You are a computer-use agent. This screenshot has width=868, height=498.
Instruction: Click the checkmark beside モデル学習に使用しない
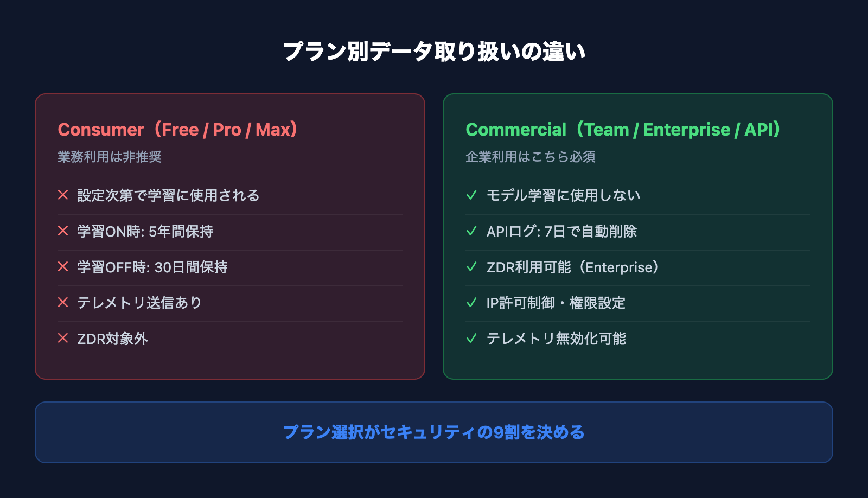click(x=471, y=195)
